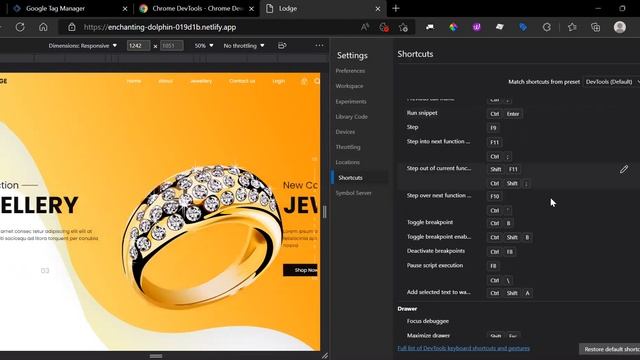Click the Shop Now button on the banner
The width and height of the screenshot is (640, 360).
tap(300, 270)
